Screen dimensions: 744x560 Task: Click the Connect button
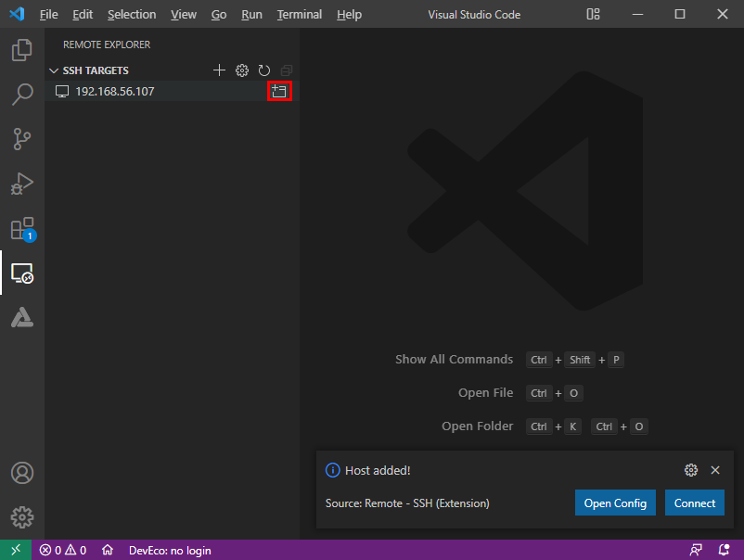[695, 503]
